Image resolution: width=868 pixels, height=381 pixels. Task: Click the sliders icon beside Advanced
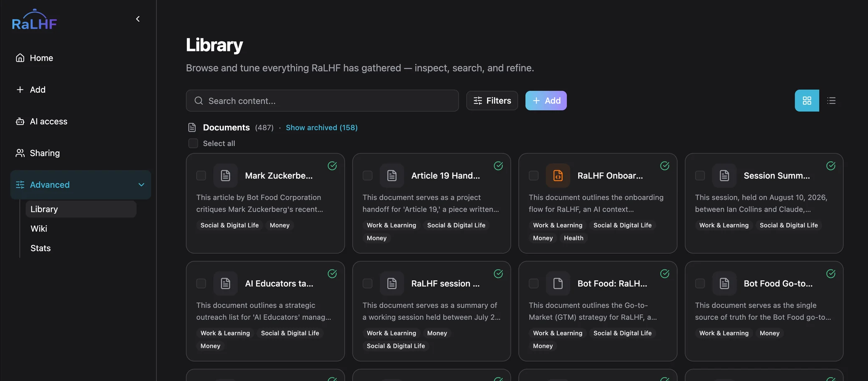click(20, 185)
